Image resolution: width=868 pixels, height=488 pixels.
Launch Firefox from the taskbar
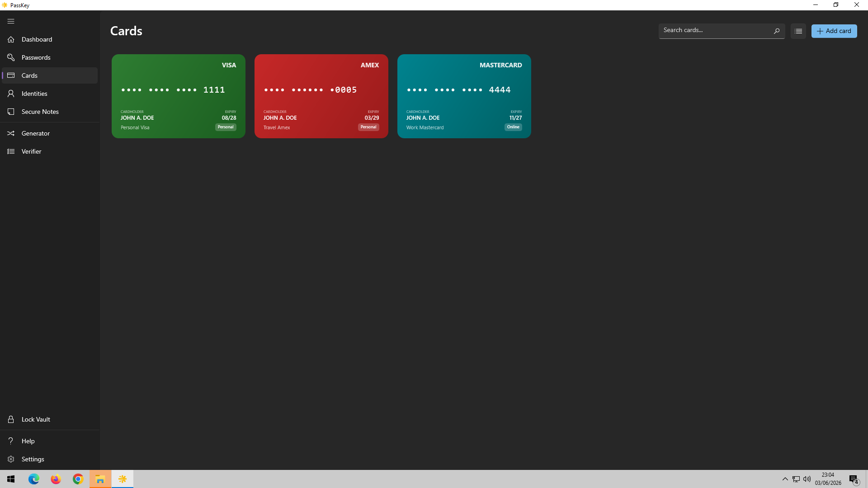[56, 479]
